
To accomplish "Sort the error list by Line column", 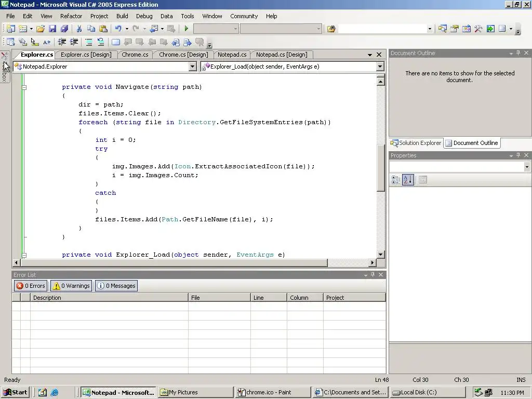I will point(269,298).
